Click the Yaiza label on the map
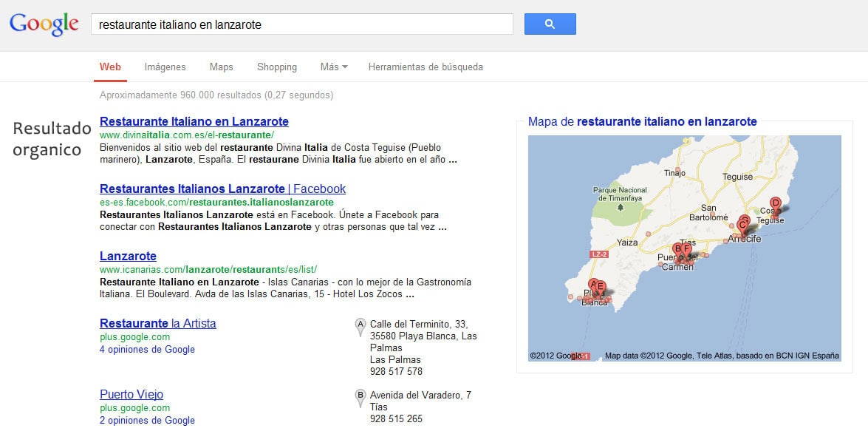Screen dimensions: 868x434 click(x=627, y=243)
